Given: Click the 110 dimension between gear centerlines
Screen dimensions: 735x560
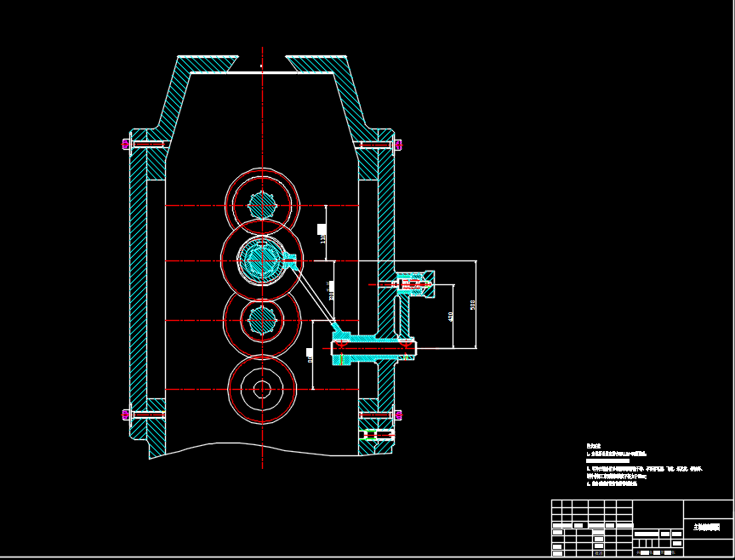Looking at the screenshot, I should pos(322,234).
